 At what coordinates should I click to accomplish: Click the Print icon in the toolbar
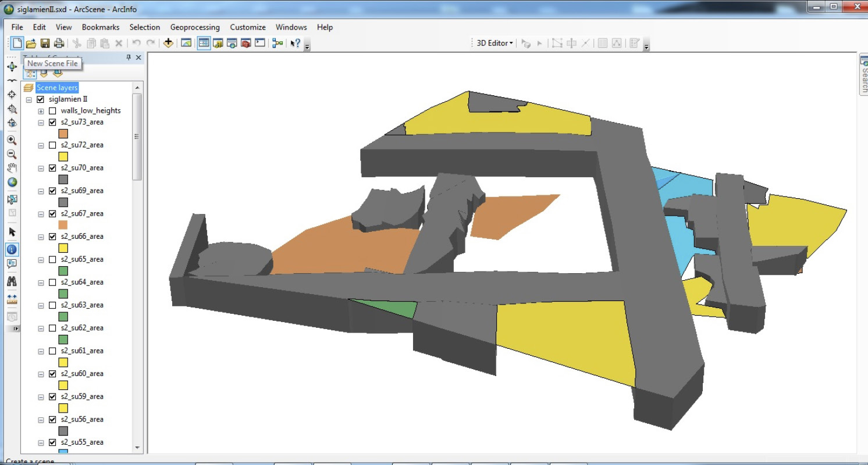click(x=59, y=43)
